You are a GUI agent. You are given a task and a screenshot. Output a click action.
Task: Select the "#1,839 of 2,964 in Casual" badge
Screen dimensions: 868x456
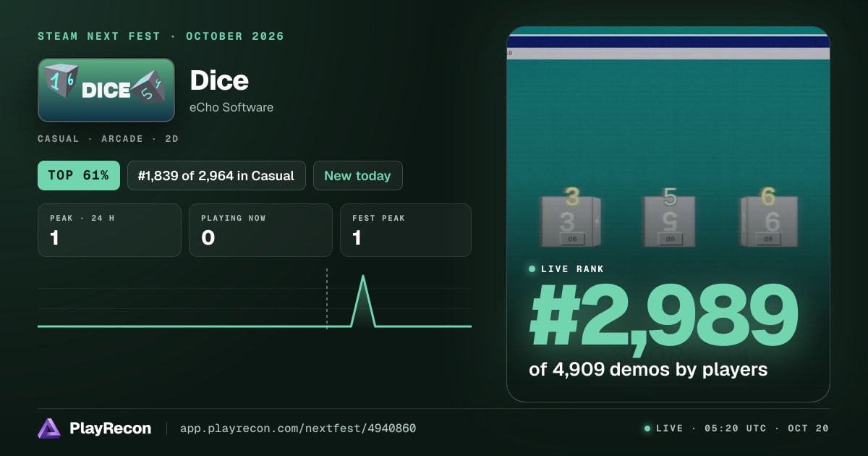click(216, 175)
